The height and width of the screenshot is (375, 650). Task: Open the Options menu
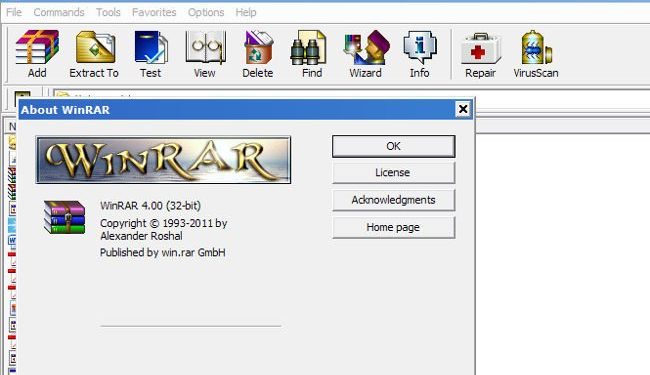[206, 12]
